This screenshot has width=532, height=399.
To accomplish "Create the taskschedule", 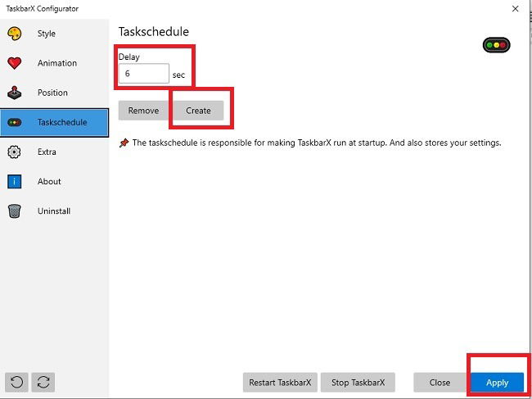I will (199, 111).
